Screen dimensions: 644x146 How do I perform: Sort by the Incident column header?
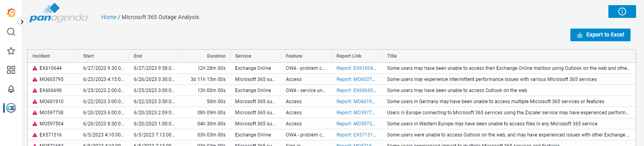41,56
